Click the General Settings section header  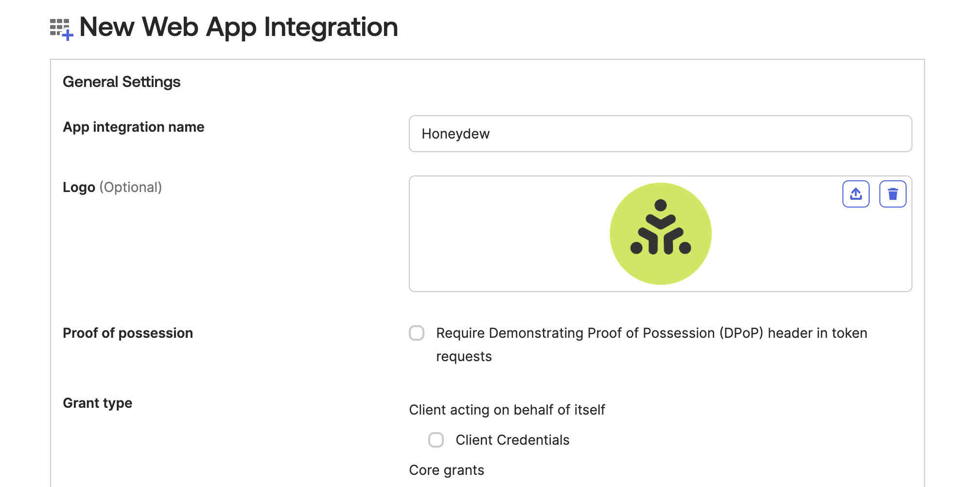coord(121,82)
